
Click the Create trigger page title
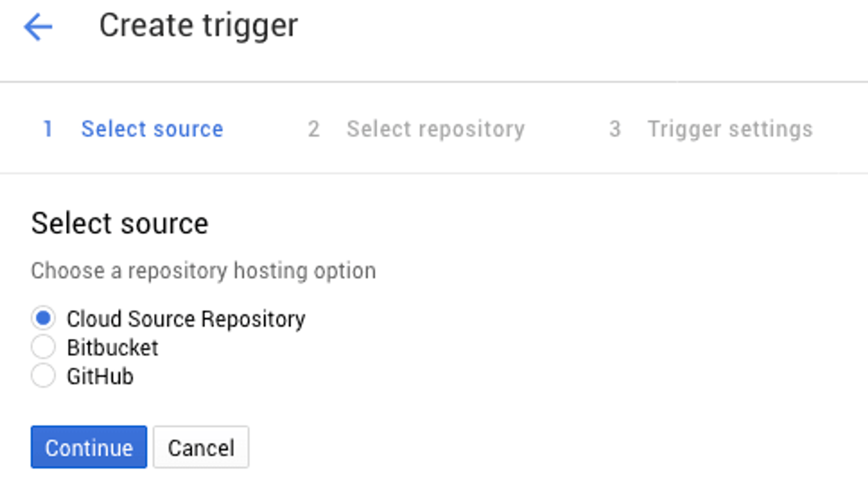198,25
